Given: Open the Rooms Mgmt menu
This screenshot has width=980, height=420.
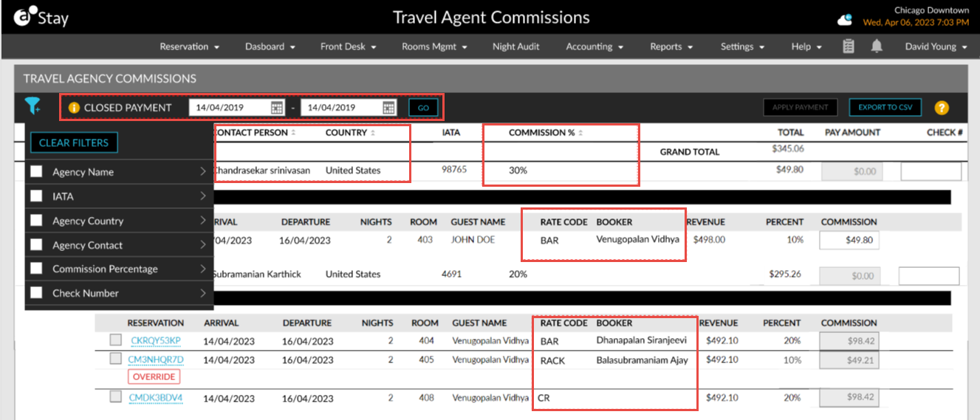Looking at the screenshot, I should [434, 47].
